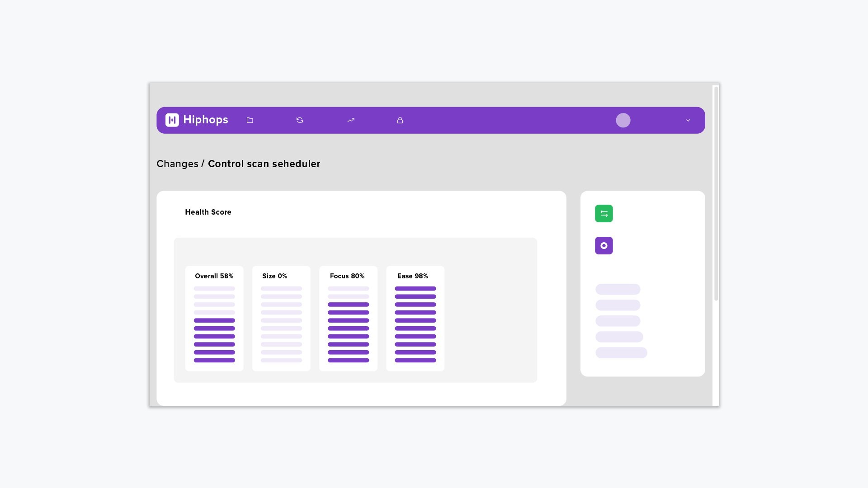Click the first placeholder pill in sidebar

coord(618,289)
